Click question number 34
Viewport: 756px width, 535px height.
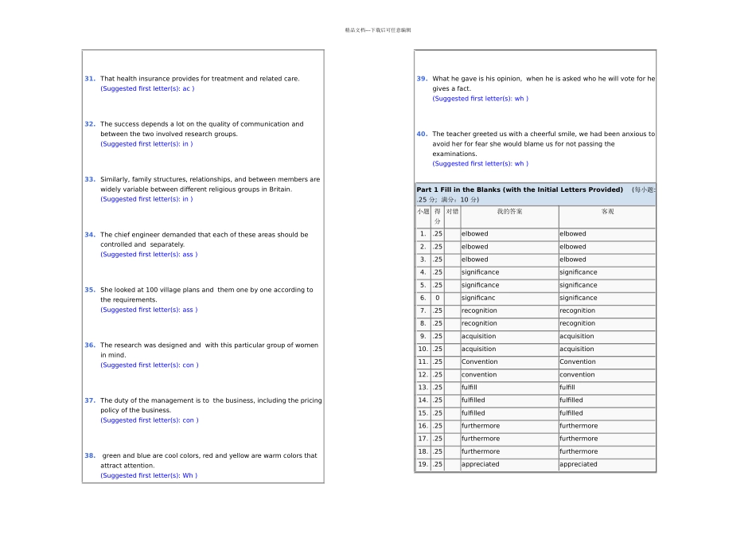tap(90, 235)
